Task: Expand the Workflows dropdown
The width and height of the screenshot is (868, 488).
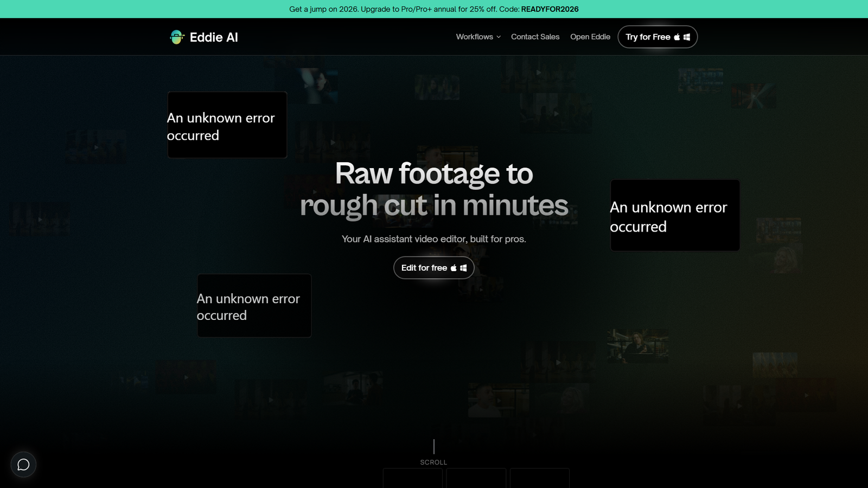Action: (474, 37)
